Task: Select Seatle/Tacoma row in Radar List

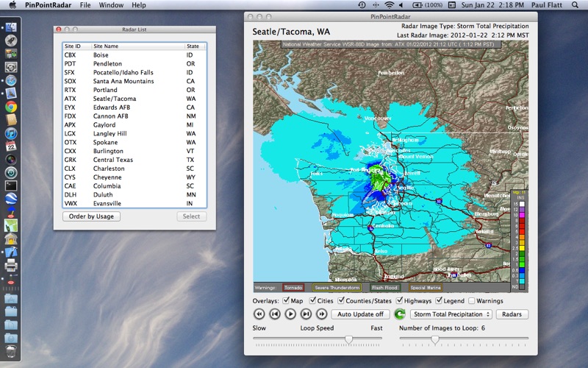Action: coord(135,99)
